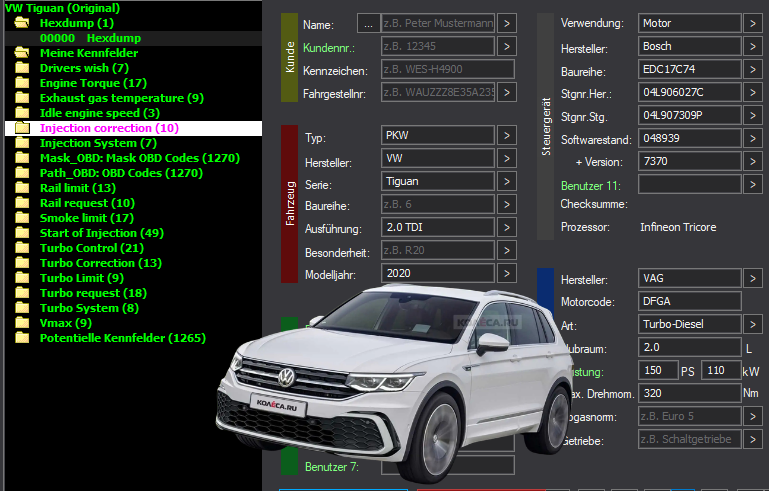The width and height of the screenshot is (769, 491).
Task: Click the Abgasnorm field z.B. Euro 5
Action: (690, 416)
